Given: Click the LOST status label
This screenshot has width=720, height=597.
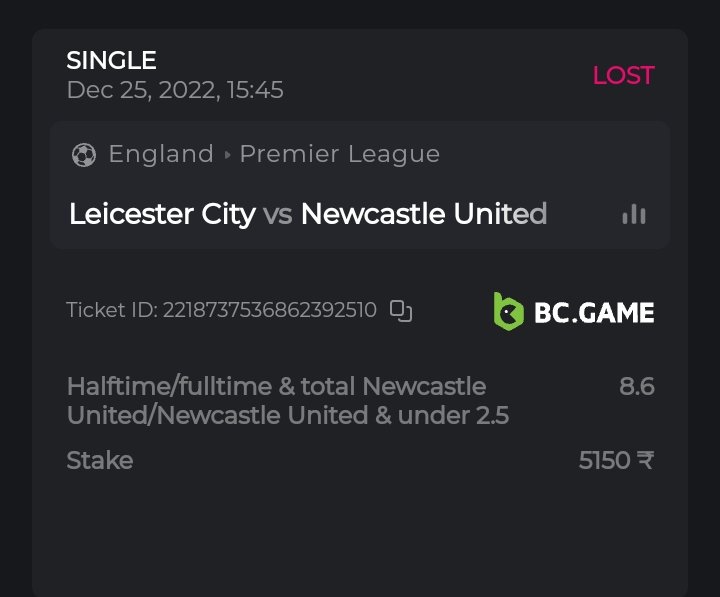Looking at the screenshot, I should coord(623,75).
